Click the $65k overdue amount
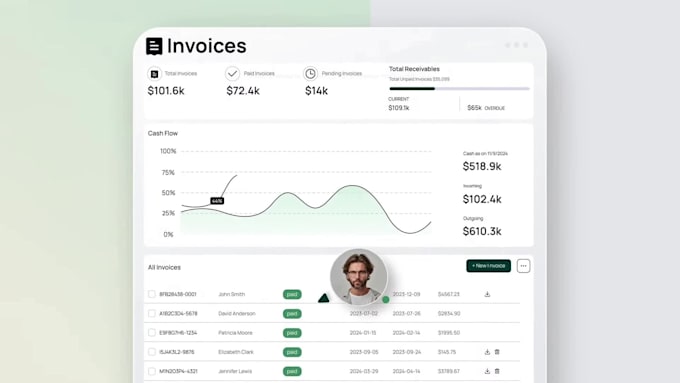680x383 pixels. click(x=474, y=108)
